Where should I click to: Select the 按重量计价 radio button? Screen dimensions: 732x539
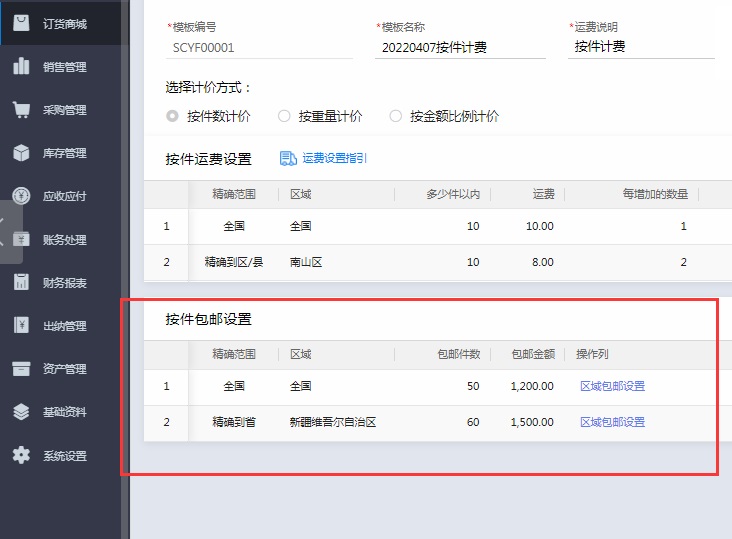[284, 116]
